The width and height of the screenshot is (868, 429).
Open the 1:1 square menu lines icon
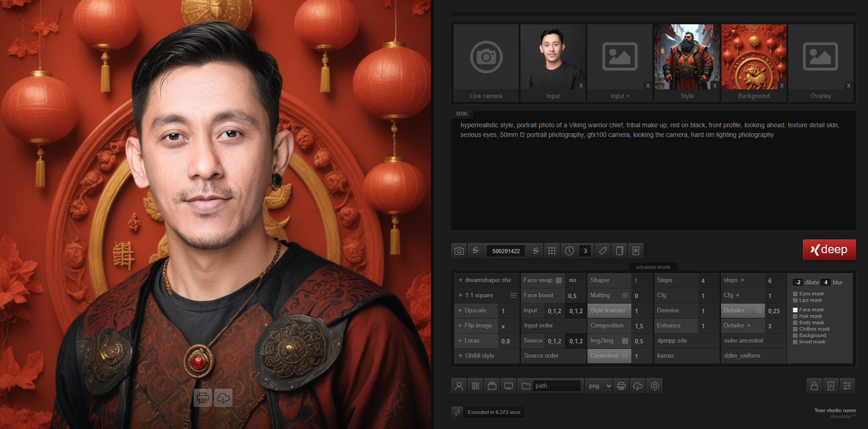(x=513, y=295)
